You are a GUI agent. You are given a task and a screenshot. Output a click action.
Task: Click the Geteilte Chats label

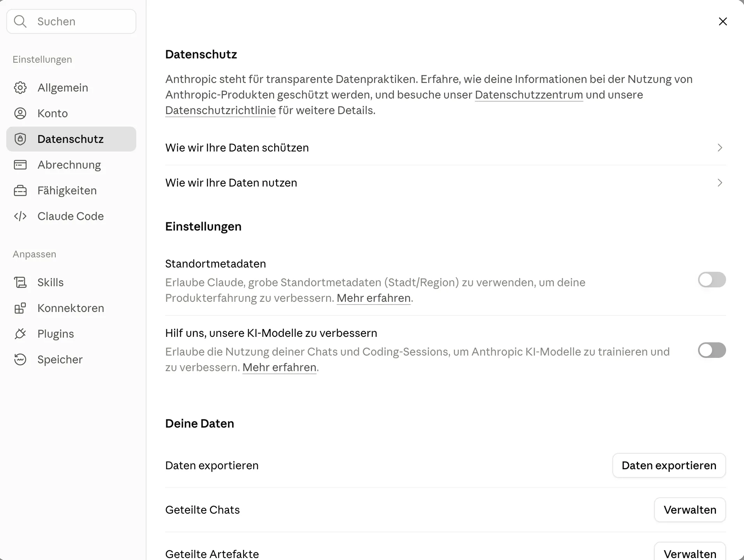(x=203, y=510)
